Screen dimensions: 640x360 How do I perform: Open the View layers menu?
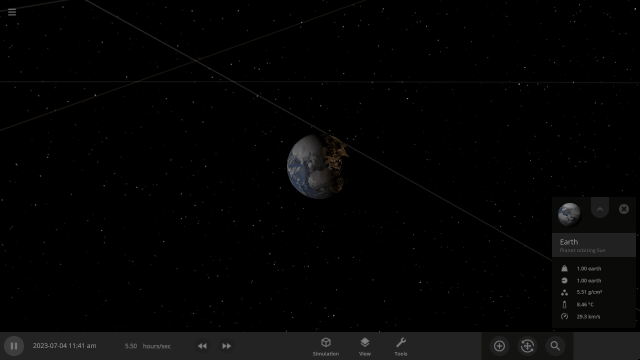(365, 347)
